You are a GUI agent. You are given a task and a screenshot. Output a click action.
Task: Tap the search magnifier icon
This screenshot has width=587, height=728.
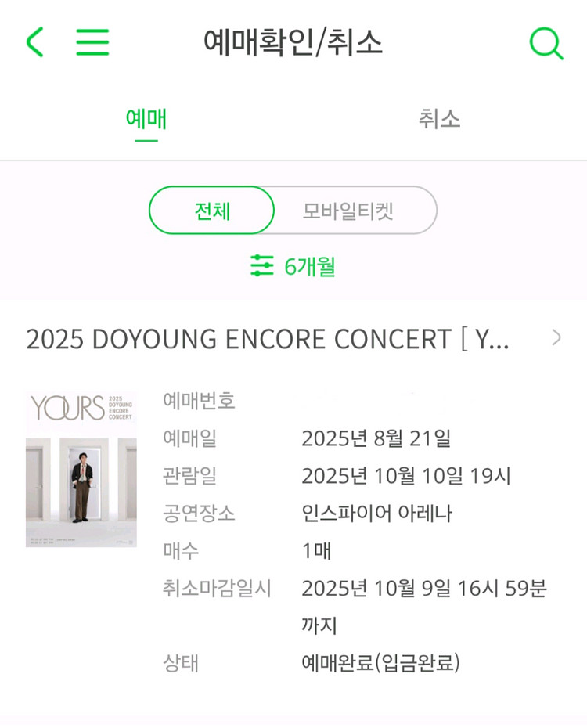(x=546, y=44)
